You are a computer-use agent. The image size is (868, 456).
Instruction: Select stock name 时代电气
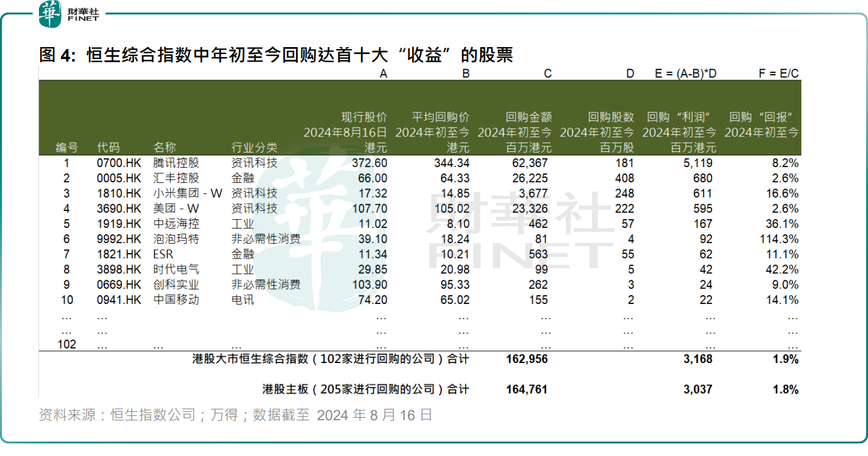pyautogui.click(x=177, y=269)
